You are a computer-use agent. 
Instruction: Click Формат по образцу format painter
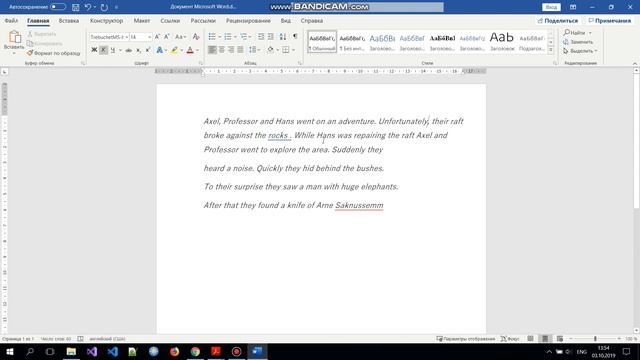pos(53,53)
